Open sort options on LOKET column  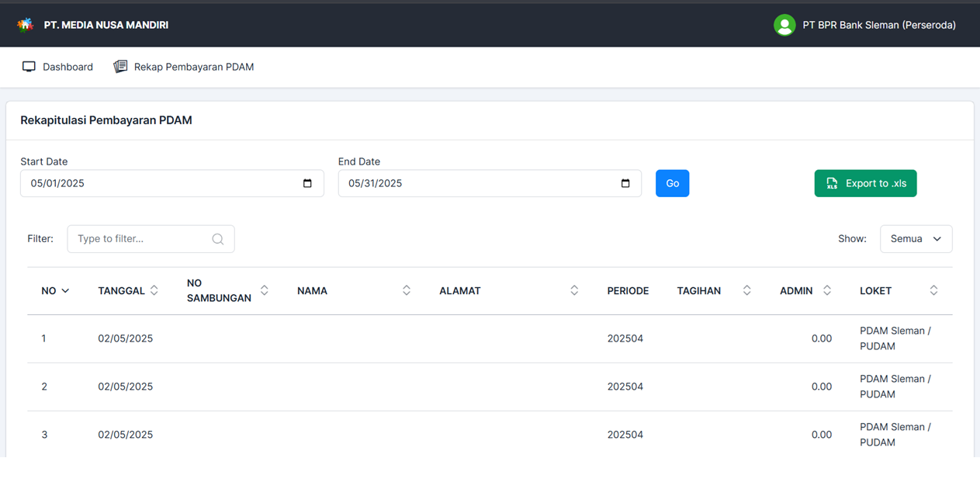coord(933,290)
